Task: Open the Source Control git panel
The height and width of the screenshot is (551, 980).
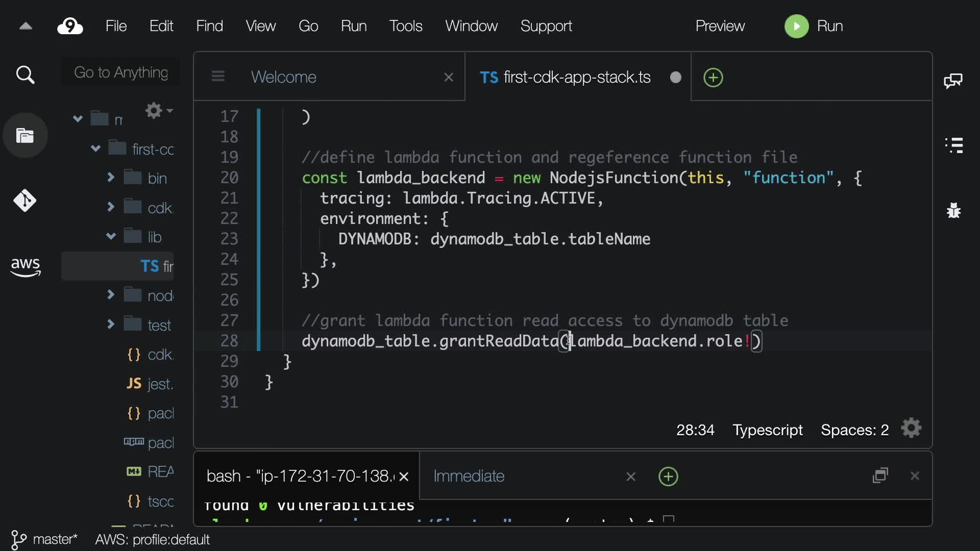Action: tap(25, 201)
